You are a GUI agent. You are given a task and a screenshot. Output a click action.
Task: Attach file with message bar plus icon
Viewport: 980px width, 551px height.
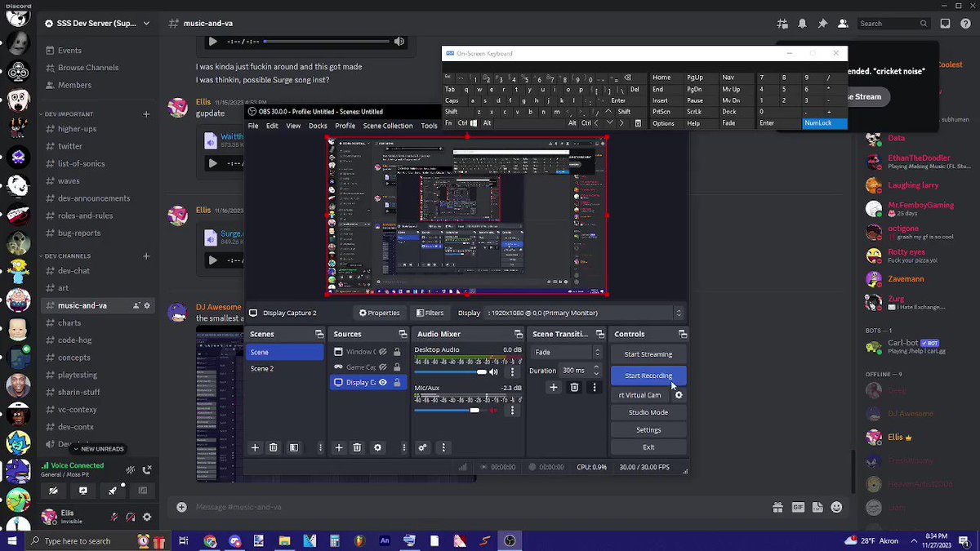tap(181, 507)
